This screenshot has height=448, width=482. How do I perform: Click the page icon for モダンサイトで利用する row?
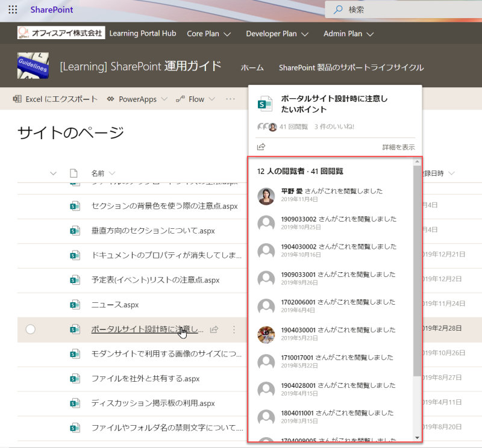[x=75, y=354]
